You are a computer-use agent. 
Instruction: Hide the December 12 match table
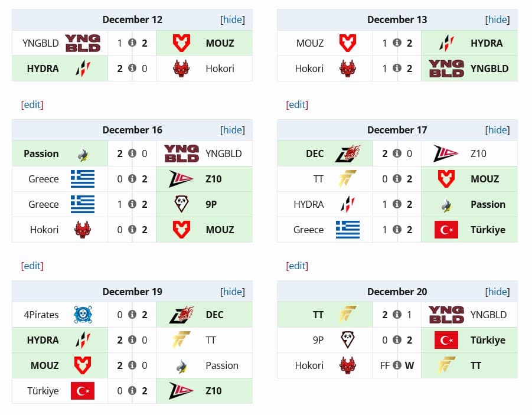232,19
